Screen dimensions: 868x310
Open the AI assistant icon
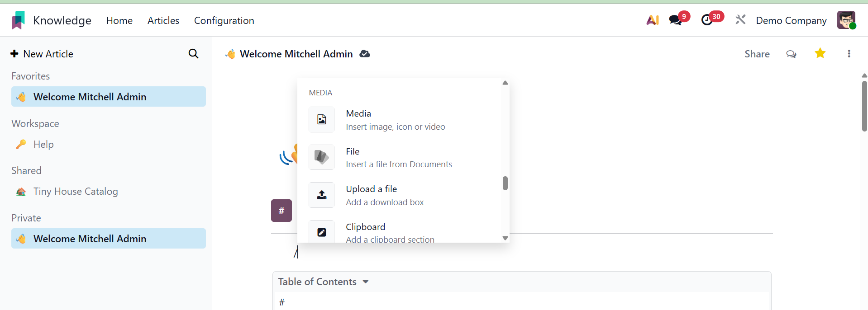click(652, 20)
